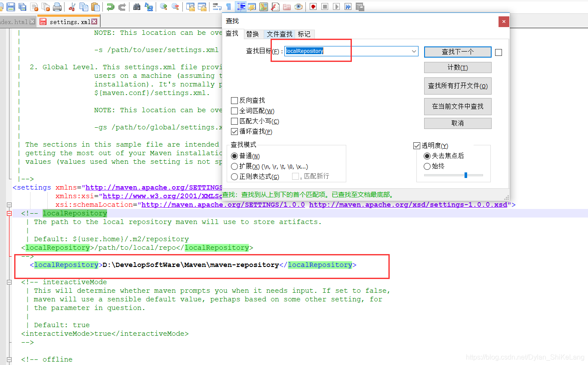588x365 pixels.
Task: Click the Close All documents toolbar icon
Action: [46, 7]
